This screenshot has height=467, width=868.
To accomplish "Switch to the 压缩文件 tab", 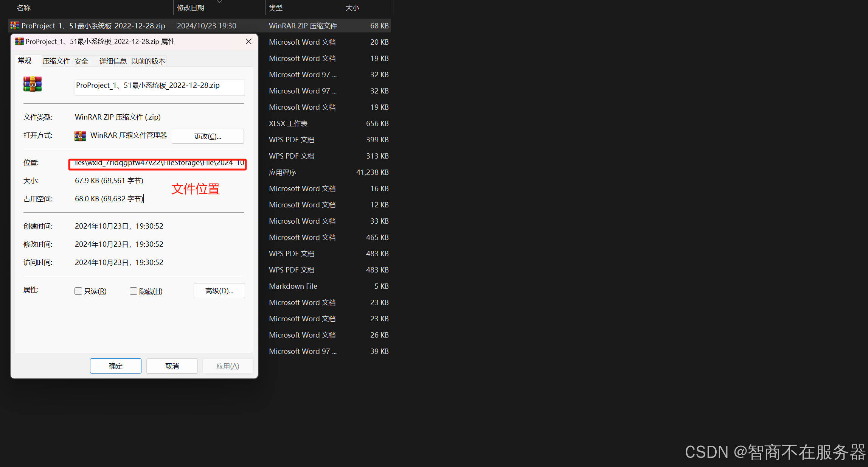I will [56, 61].
